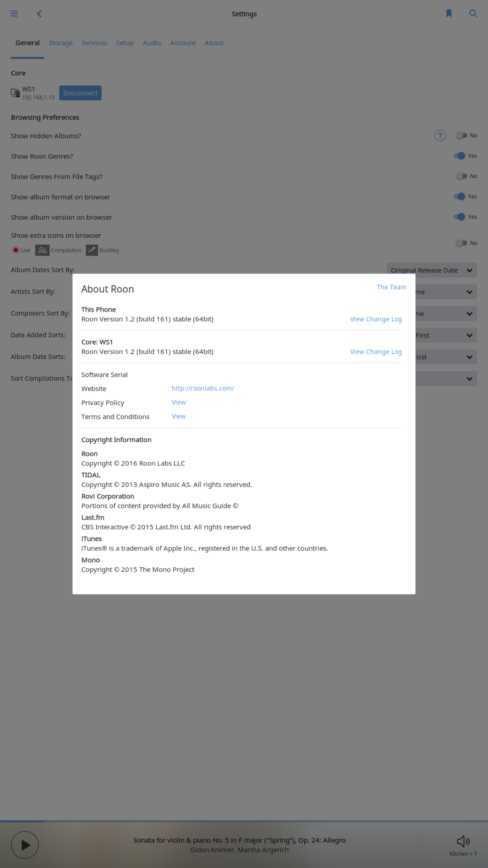Image resolution: width=488 pixels, height=868 pixels.
Task: Open the now playing Sonata track title
Action: coord(239,840)
